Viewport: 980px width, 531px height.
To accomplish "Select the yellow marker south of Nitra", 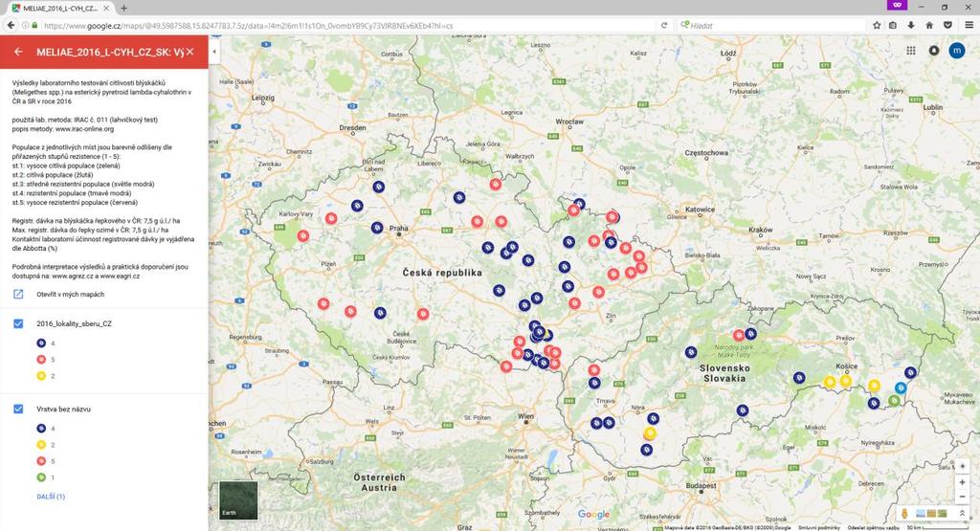I will tap(650, 432).
